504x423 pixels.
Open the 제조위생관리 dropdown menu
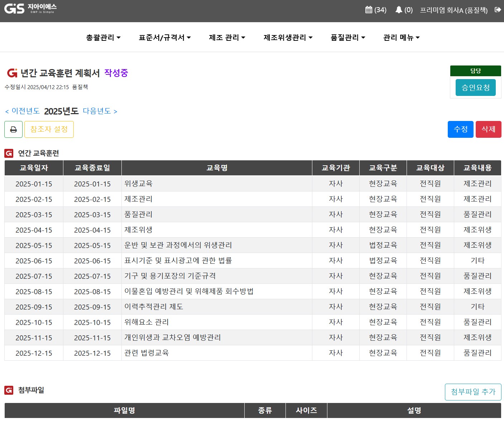point(288,38)
